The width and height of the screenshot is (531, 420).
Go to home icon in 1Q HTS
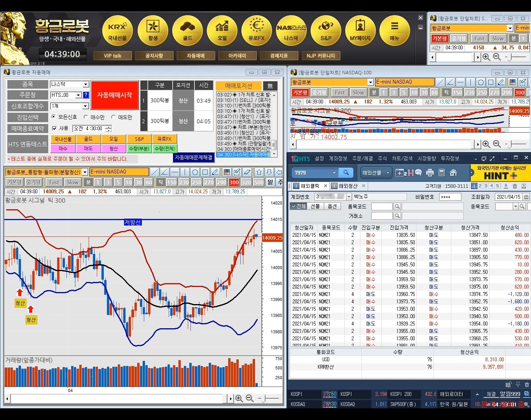coord(453,173)
